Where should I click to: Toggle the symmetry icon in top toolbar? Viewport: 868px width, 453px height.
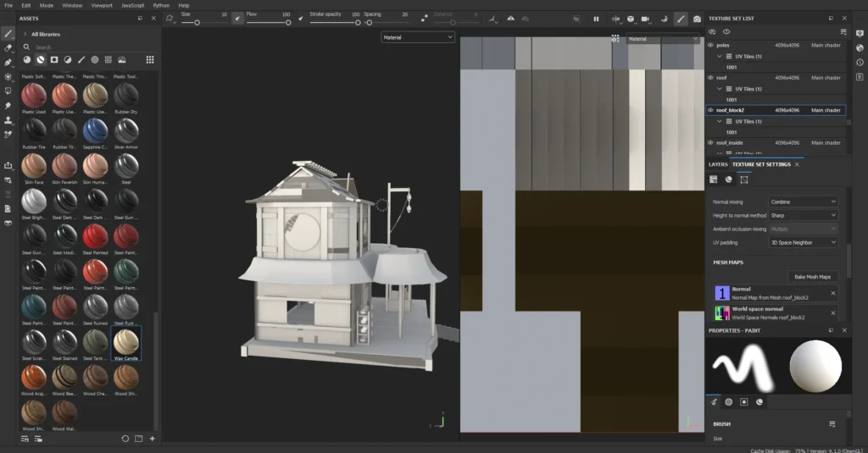click(x=511, y=19)
